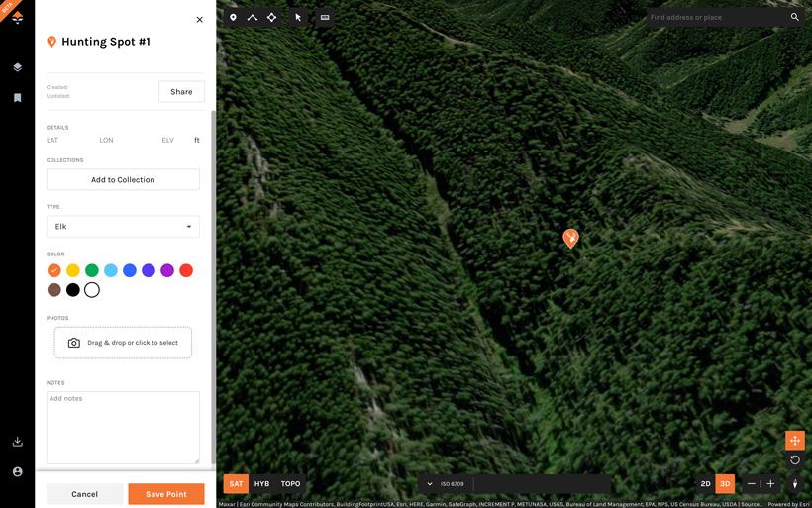Activate the polygon area tool
Image resolution: width=812 pixels, height=508 pixels.
pos(271,17)
